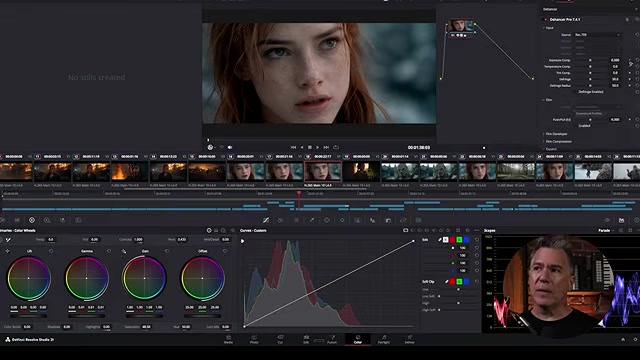This screenshot has height=360, width=640.
Task: Open the Tracker palette icon
Action: (x=342, y=220)
